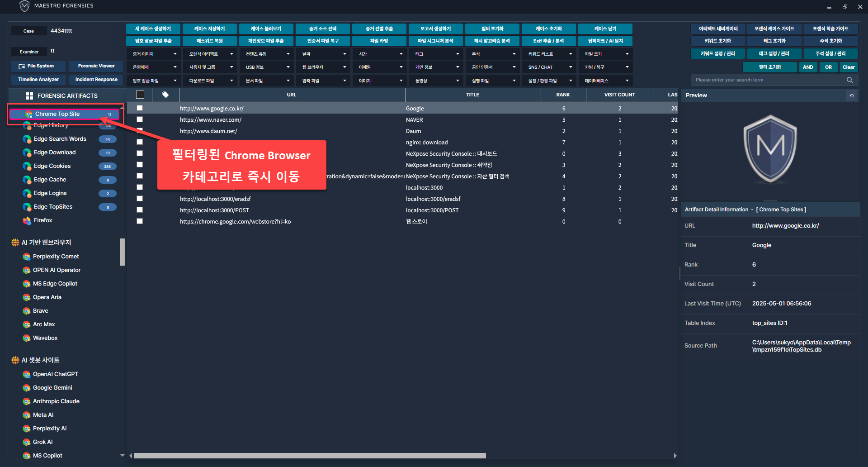Click the Preview panel refresh icon

point(852,95)
